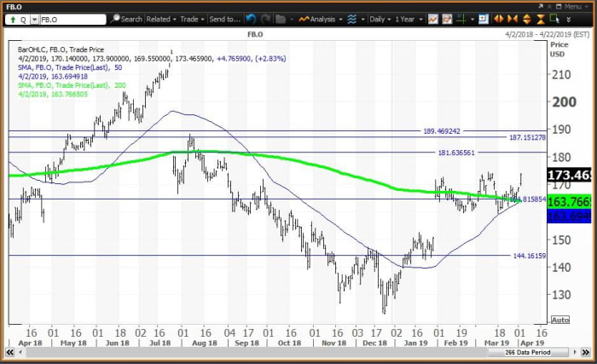Click the Send to... button

(x=224, y=19)
